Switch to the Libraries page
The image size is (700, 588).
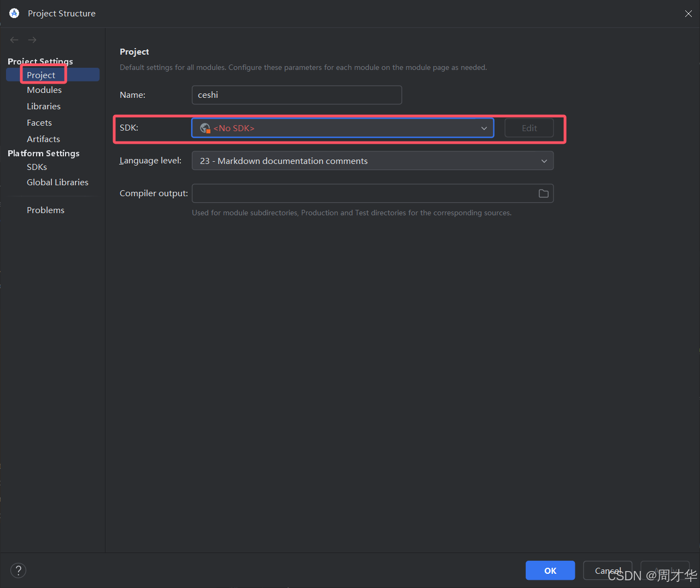click(44, 107)
